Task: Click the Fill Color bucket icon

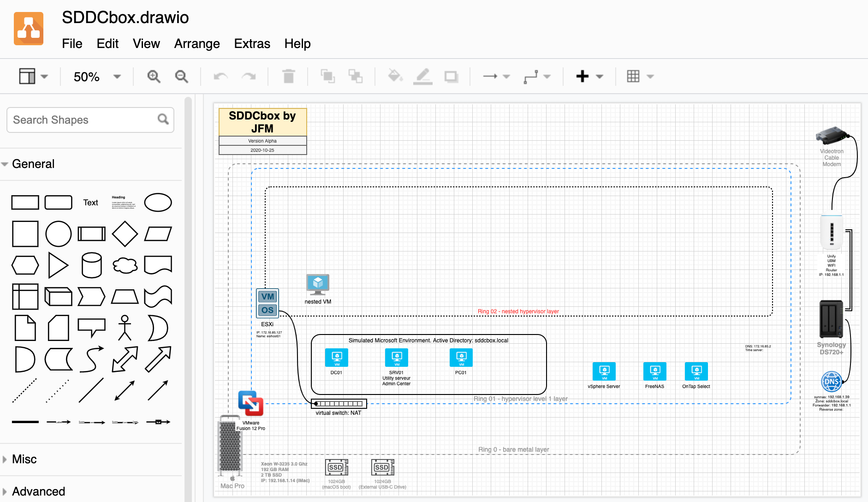Action: point(395,75)
